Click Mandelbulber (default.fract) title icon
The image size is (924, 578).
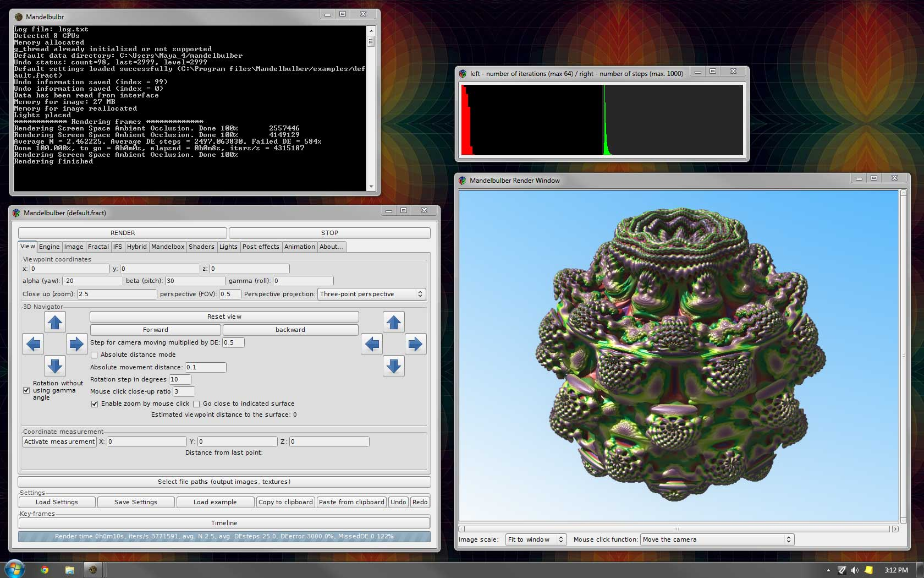(16, 212)
